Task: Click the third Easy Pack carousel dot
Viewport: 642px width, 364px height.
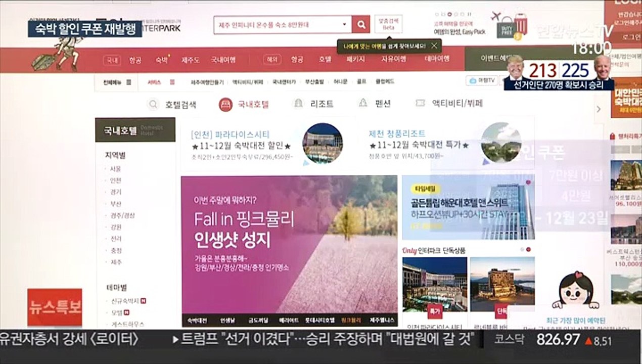Action: click(449, 14)
